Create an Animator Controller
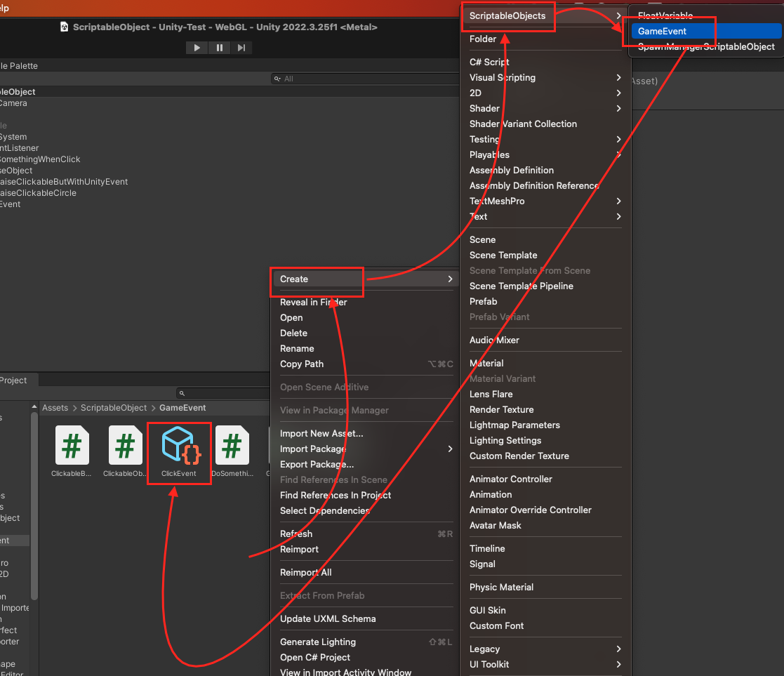This screenshot has width=784, height=676. 545,479
